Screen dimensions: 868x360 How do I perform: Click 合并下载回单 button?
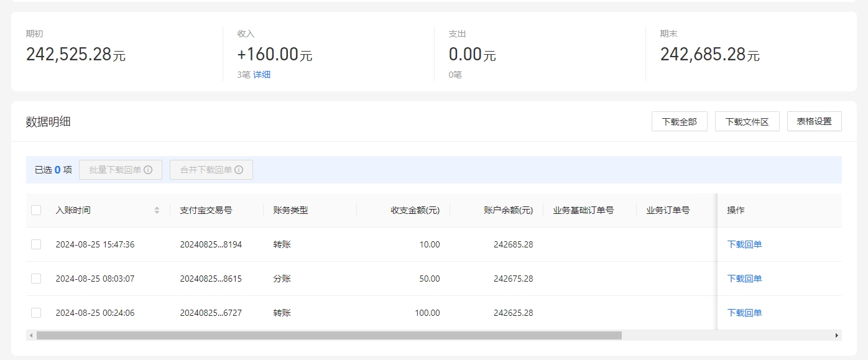pyautogui.click(x=206, y=170)
